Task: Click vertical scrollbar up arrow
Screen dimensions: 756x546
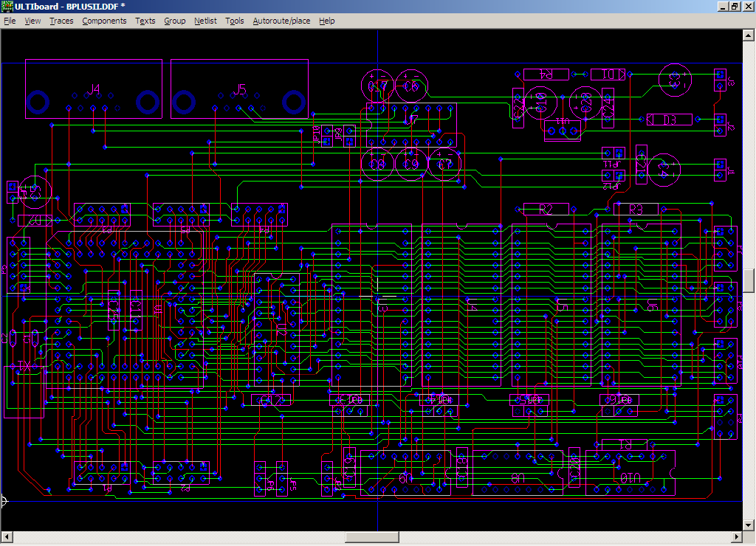Action: (749, 35)
